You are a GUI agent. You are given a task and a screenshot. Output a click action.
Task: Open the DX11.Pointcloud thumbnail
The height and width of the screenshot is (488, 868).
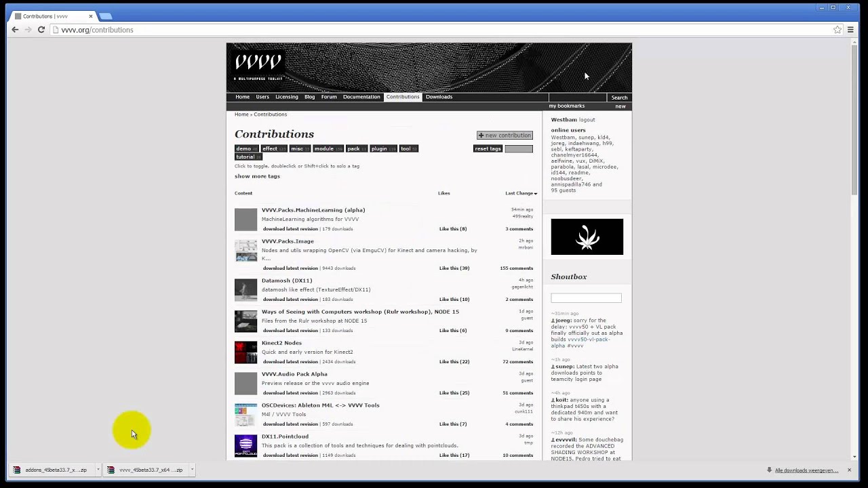pos(246,446)
